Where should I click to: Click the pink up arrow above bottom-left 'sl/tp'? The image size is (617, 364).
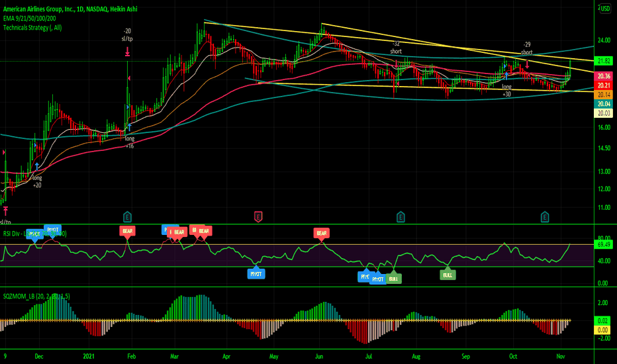tap(5, 211)
